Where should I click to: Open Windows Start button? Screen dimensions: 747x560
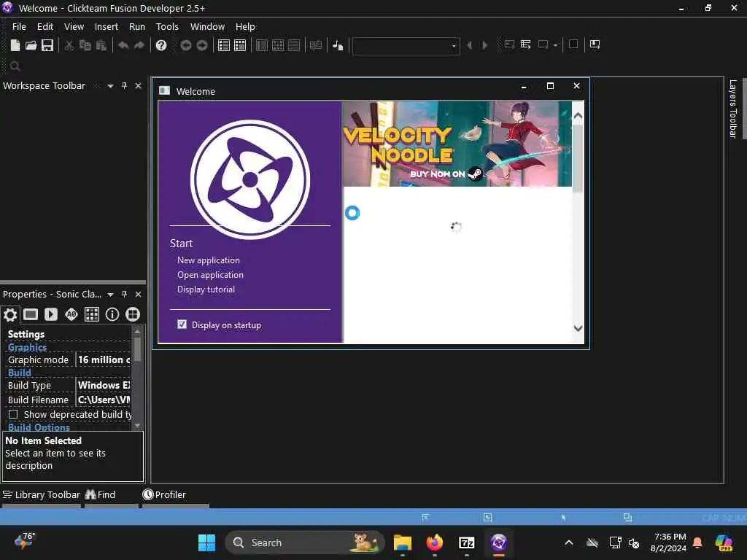pos(206,542)
